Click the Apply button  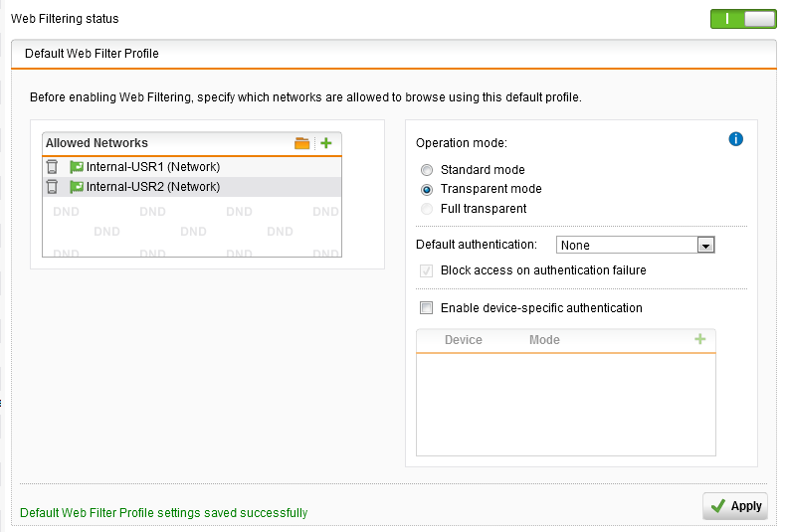[734, 506]
